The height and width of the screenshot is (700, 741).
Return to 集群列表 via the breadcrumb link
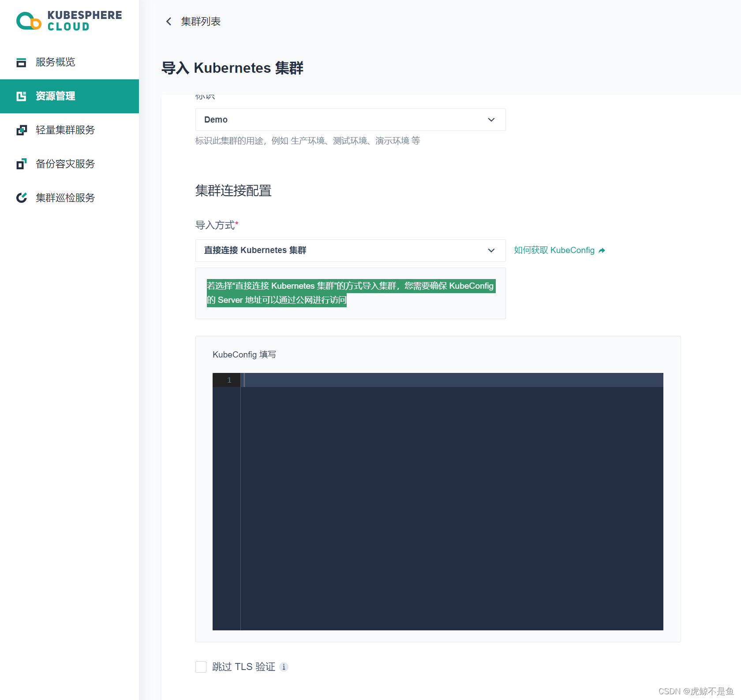[201, 22]
